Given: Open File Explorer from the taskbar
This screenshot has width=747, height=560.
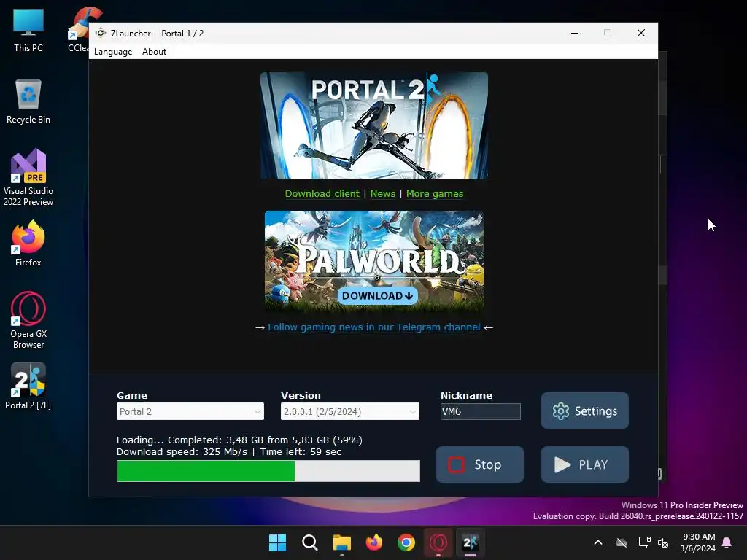Looking at the screenshot, I should point(342,542).
